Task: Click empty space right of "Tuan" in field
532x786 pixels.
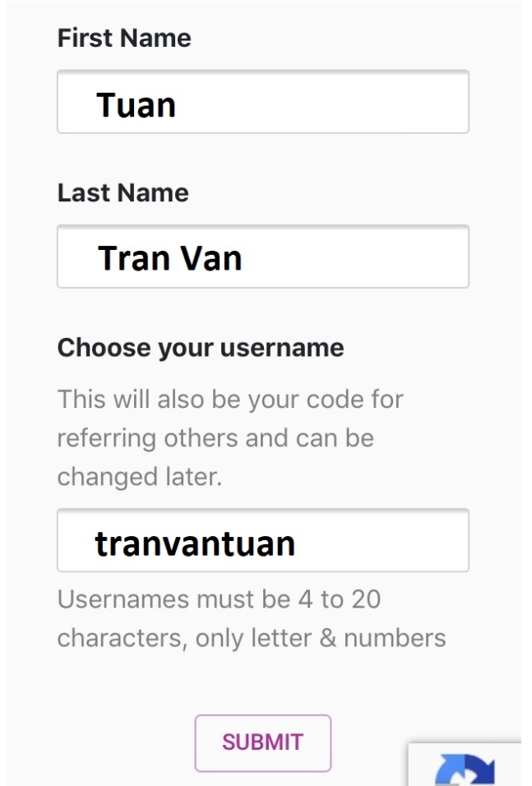Action: click(329, 104)
